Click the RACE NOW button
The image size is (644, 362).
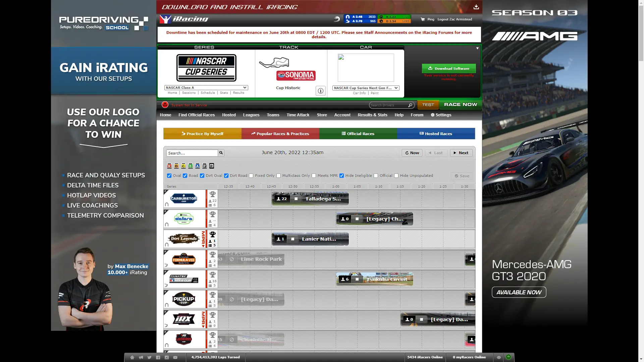[461, 105]
